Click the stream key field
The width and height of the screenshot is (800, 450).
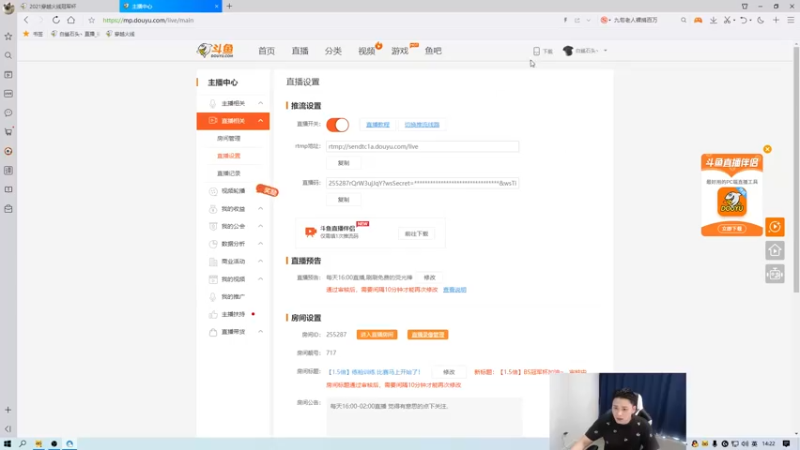(x=422, y=183)
